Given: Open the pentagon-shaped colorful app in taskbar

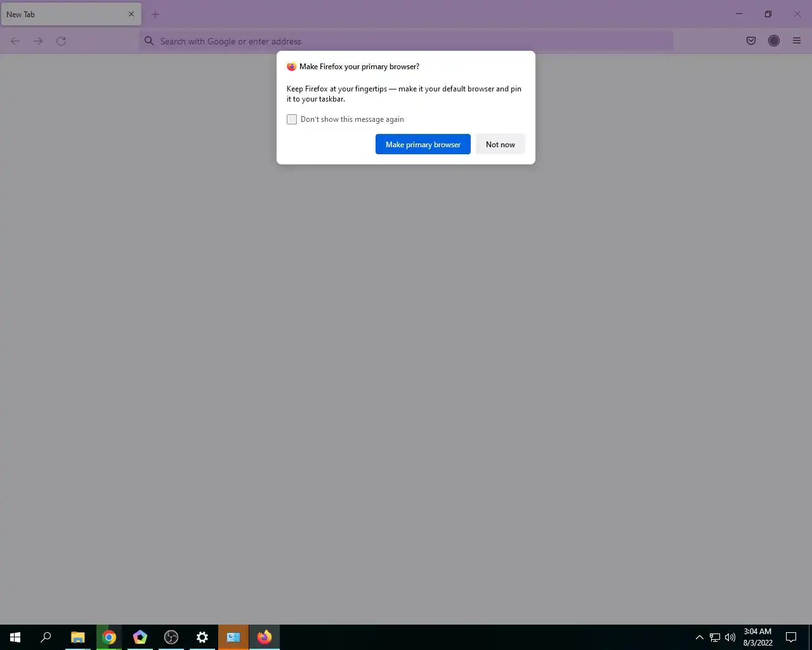Looking at the screenshot, I should click(x=140, y=637).
